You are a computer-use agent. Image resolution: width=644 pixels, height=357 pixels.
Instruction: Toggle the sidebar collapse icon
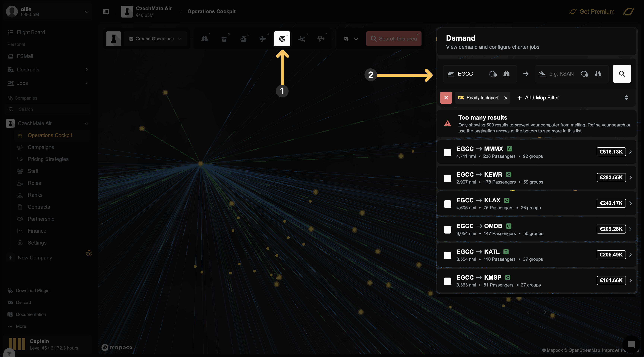coord(106,12)
